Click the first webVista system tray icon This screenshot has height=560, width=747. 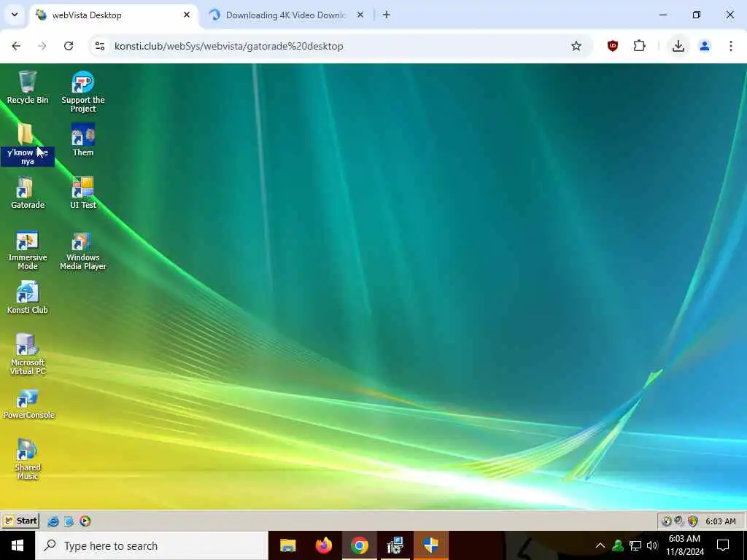pos(667,521)
